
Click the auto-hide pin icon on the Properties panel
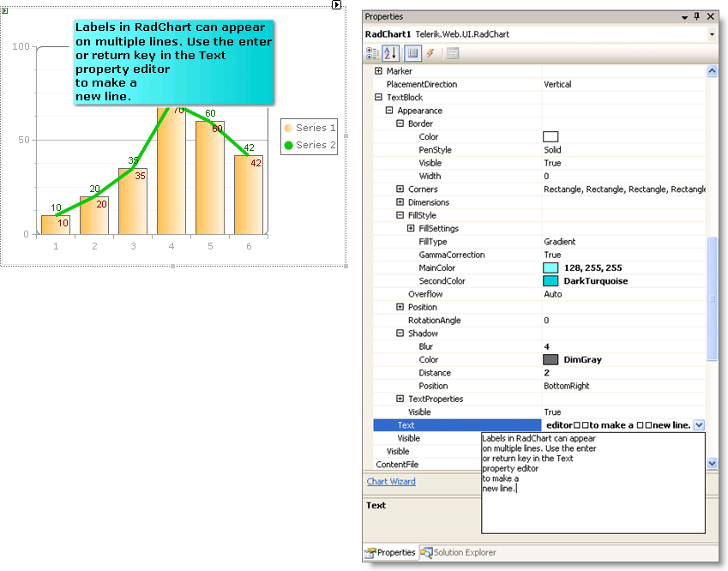point(695,15)
